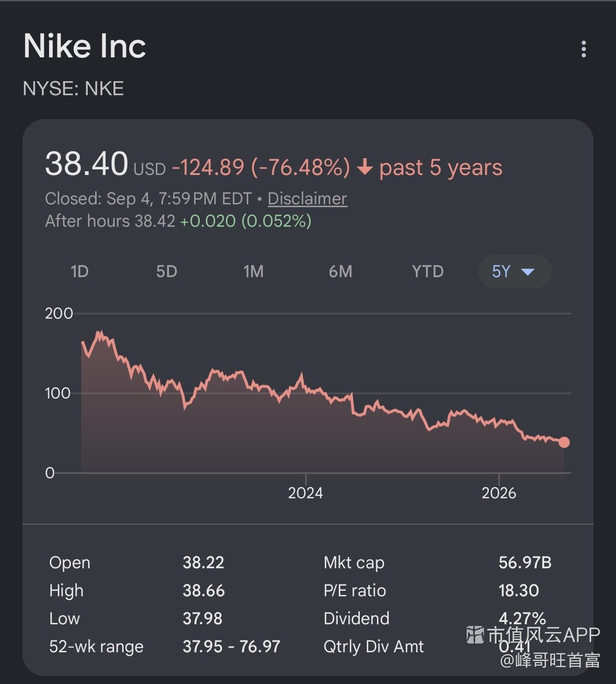Screen dimensions: 616x684
Task: Click the 52-wk range value
Action: click(231, 647)
